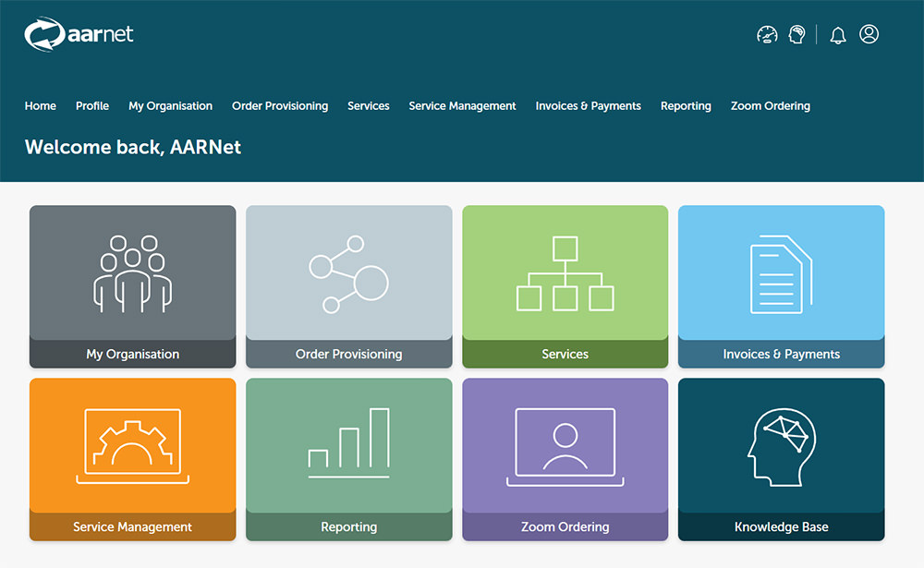Click the Reporting bar chart icon
This screenshot has width=924, height=568.
tap(349, 442)
